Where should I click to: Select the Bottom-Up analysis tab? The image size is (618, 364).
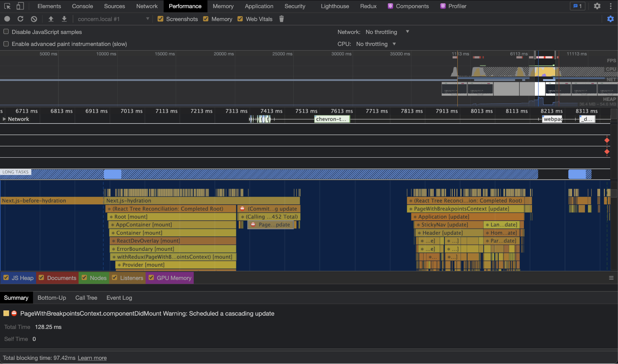coord(52,298)
